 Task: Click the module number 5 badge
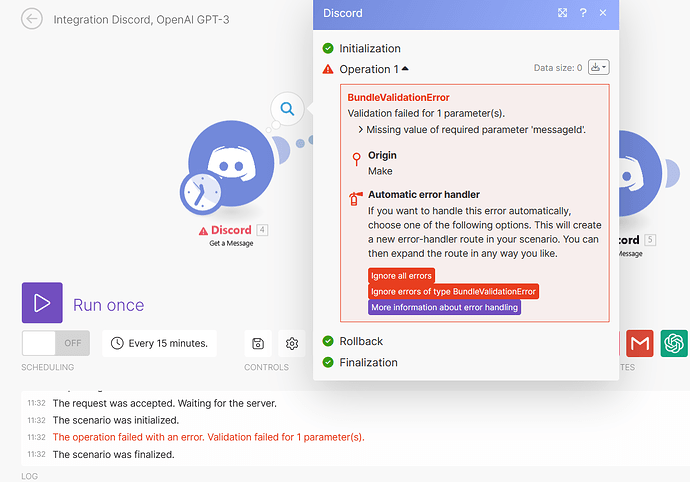tap(650, 240)
